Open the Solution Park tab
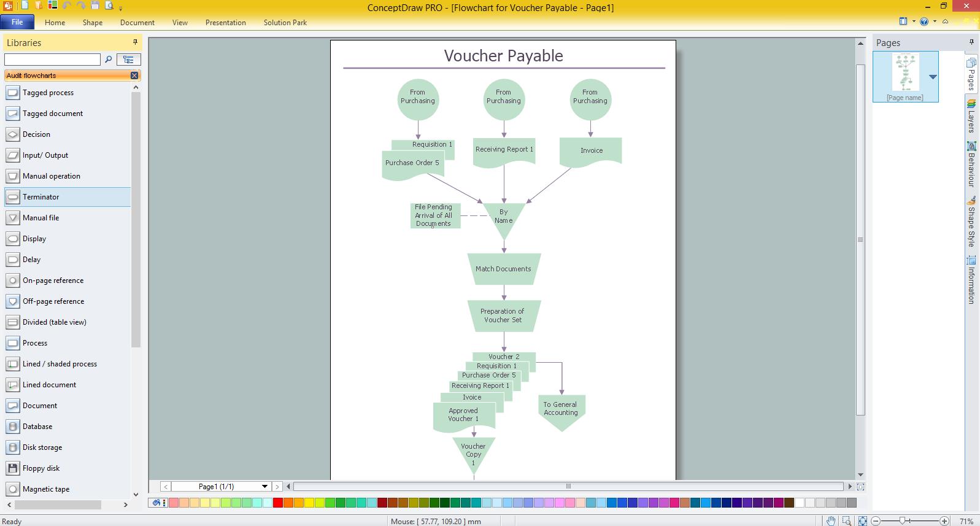 coord(285,23)
